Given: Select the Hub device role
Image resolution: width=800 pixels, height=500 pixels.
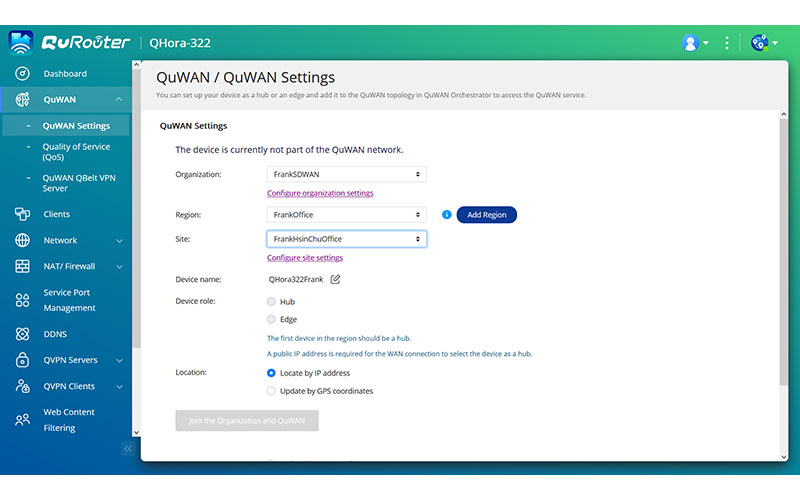Looking at the screenshot, I should pyautogui.click(x=272, y=302).
